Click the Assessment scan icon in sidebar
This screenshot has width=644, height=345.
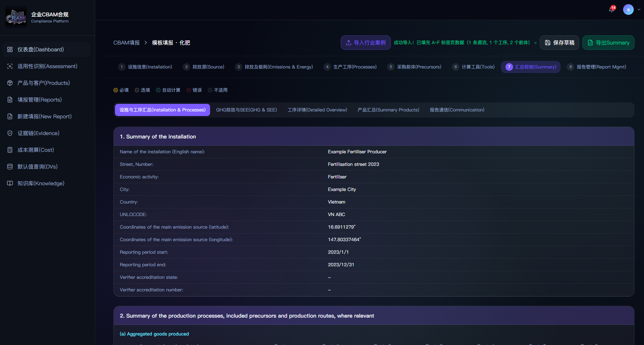pos(10,66)
